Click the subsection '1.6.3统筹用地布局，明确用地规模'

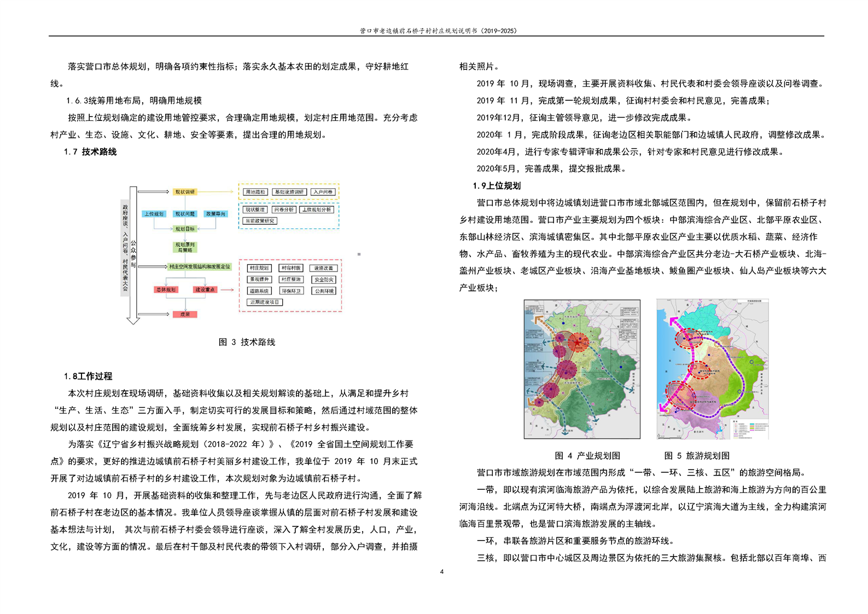tap(134, 101)
